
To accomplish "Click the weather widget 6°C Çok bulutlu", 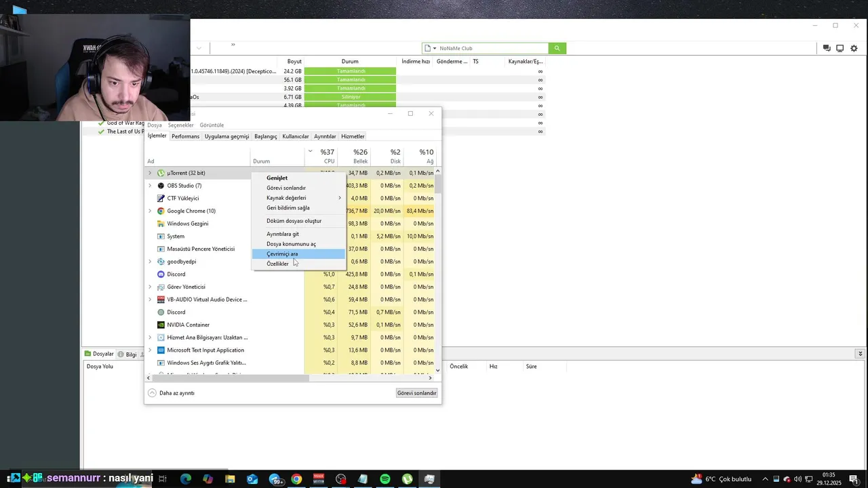I will 721,479.
